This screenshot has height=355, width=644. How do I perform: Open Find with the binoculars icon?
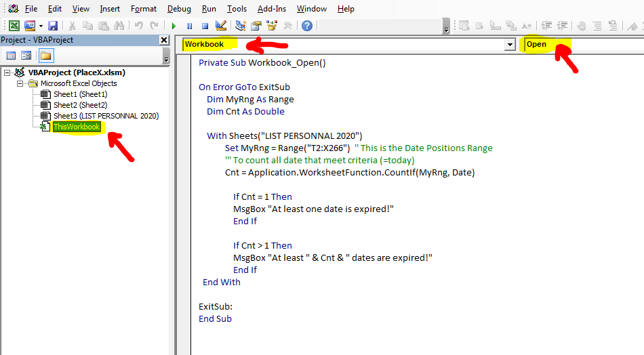pos(119,26)
